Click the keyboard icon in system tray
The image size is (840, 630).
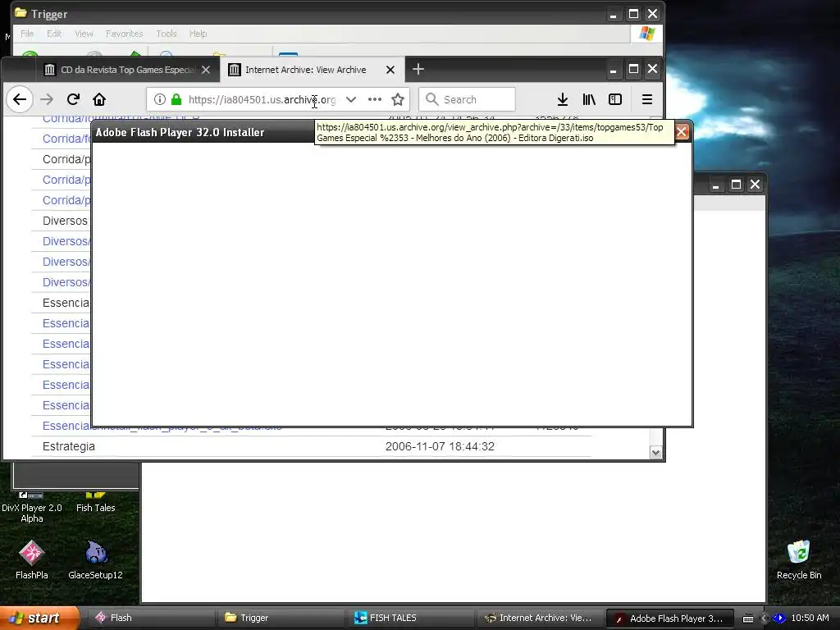coord(748,619)
